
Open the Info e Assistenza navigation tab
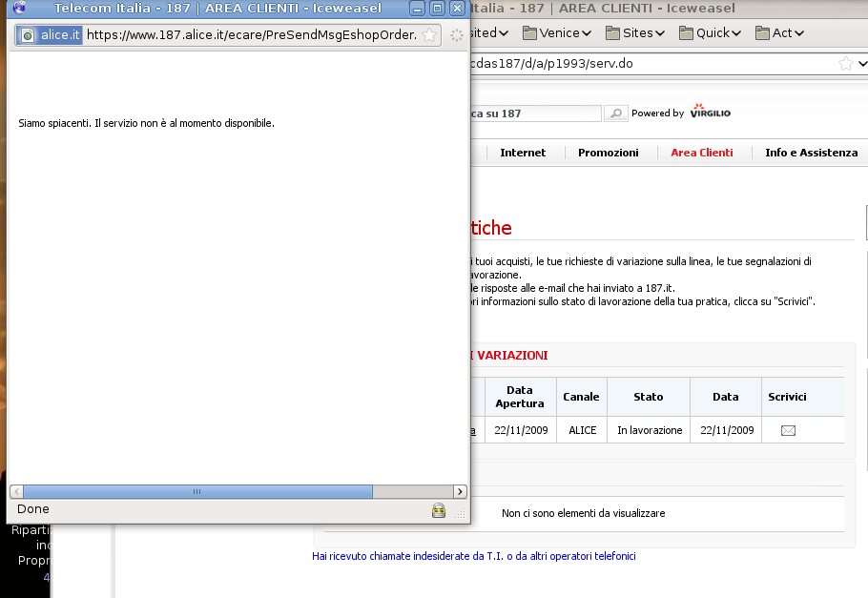812,153
